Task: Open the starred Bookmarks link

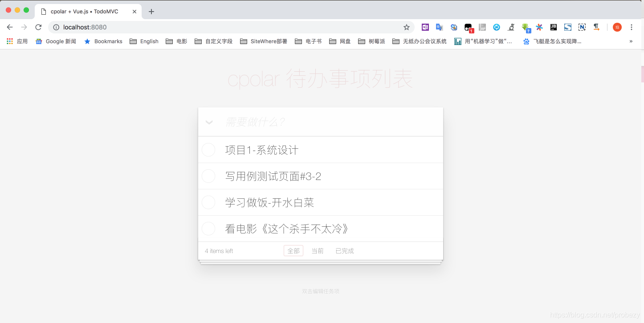Action: coord(103,41)
